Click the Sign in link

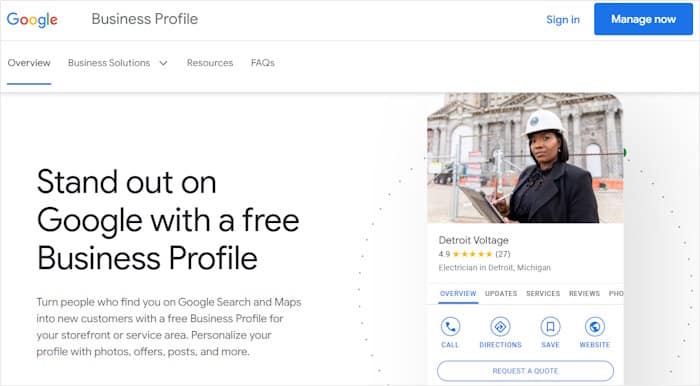(563, 20)
